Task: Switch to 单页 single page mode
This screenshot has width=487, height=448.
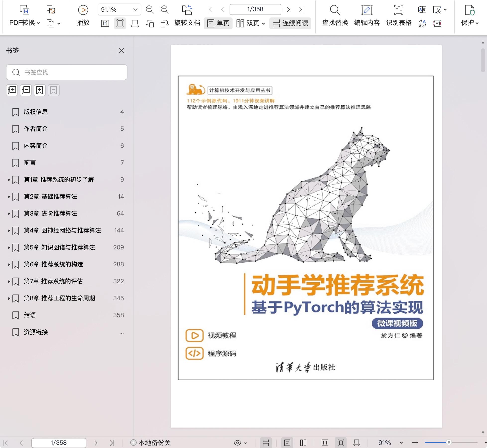Action: pos(218,23)
